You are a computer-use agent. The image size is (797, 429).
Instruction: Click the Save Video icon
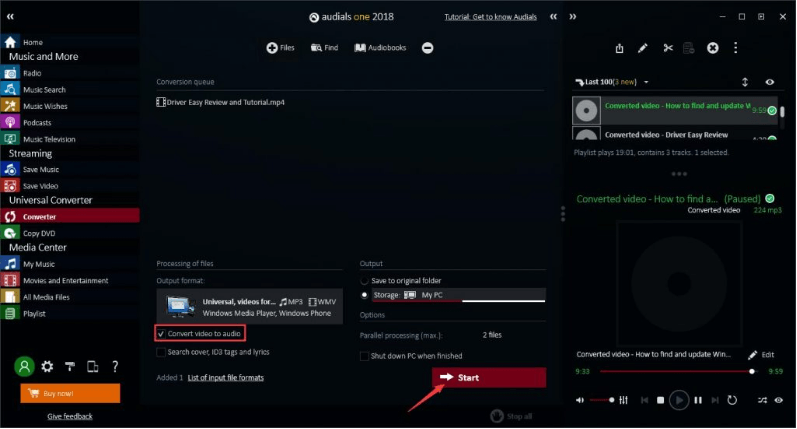tap(10, 186)
